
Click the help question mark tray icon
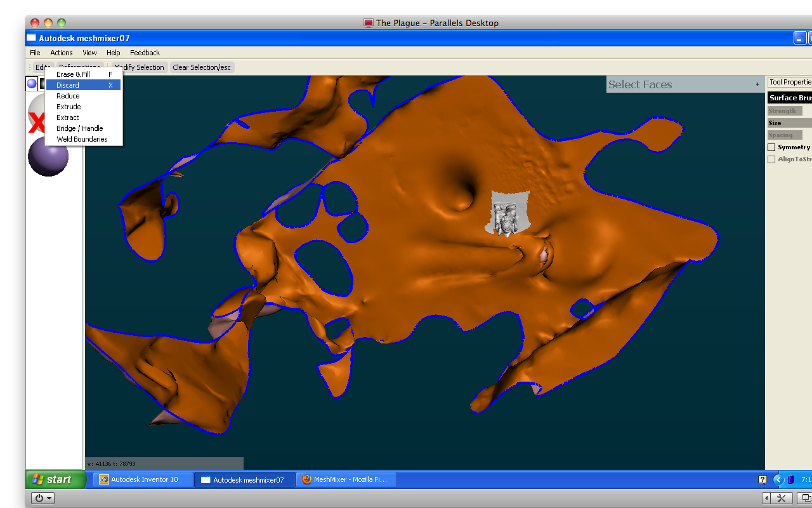pyautogui.click(x=763, y=479)
